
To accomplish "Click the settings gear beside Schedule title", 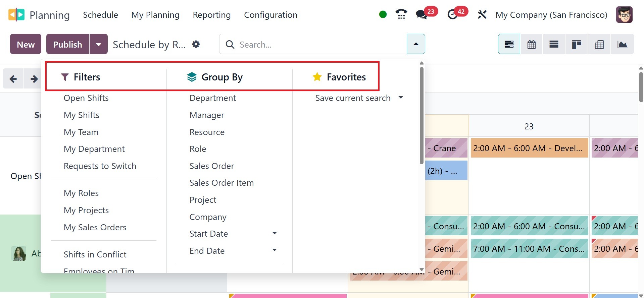I will (x=196, y=44).
